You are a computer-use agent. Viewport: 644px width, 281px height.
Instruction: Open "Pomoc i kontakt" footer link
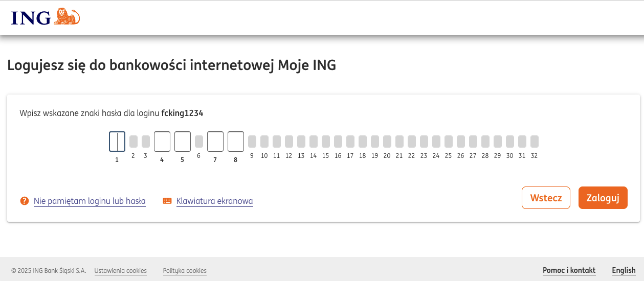[569, 270]
